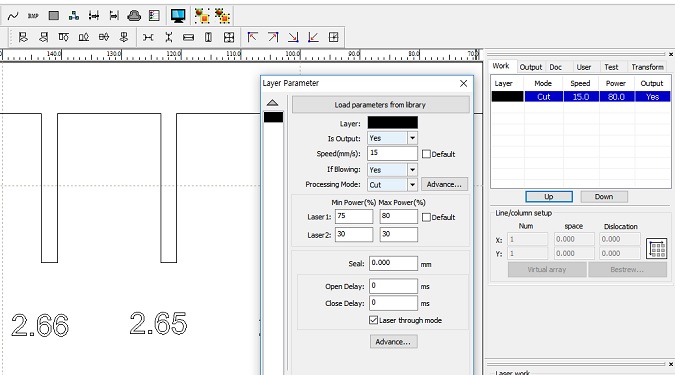Toggle Default checkbox next to Speed
The width and height of the screenshot is (675, 375).
click(x=426, y=154)
